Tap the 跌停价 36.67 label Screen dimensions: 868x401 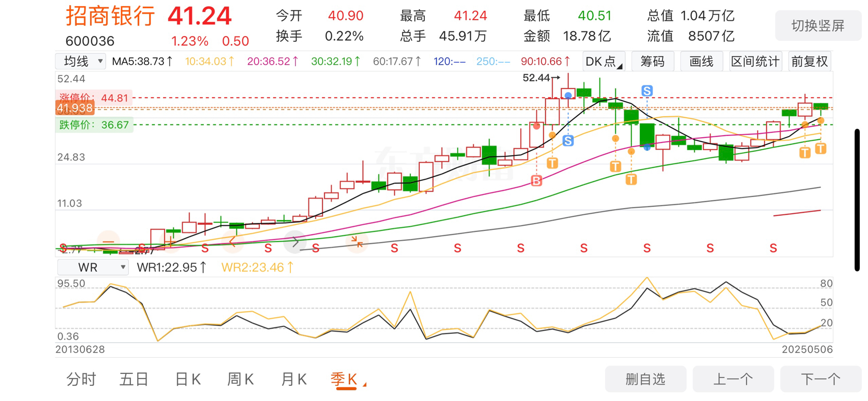pyautogui.click(x=94, y=125)
